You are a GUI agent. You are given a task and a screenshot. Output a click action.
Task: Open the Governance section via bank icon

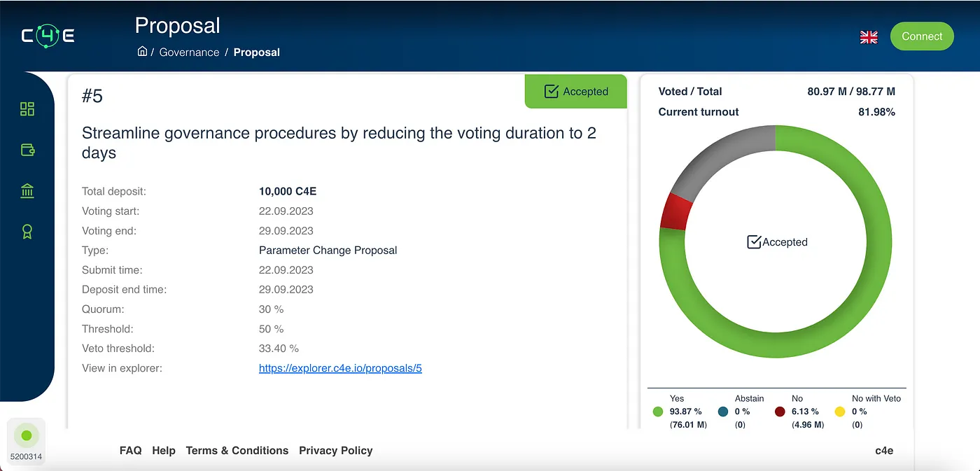27,190
